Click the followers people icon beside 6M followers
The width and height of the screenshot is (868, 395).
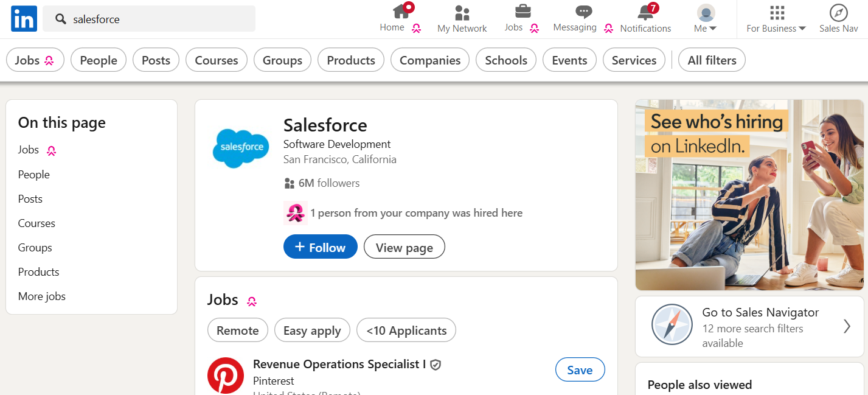pyautogui.click(x=290, y=183)
